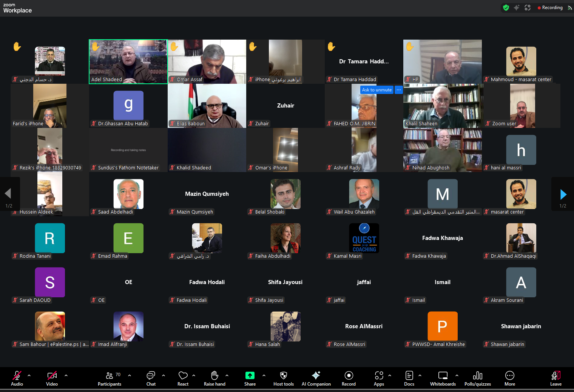Turn on camera with Video button
Image resolution: width=574 pixels, height=392 pixels.
click(x=52, y=378)
